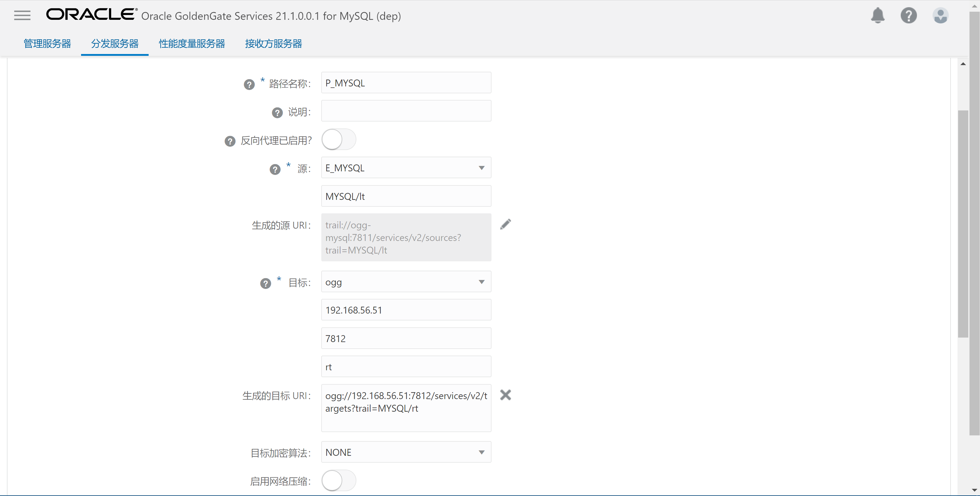The image size is (980, 496).
Task: Switch to 管理服务器 tab
Action: tap(47, 44)
